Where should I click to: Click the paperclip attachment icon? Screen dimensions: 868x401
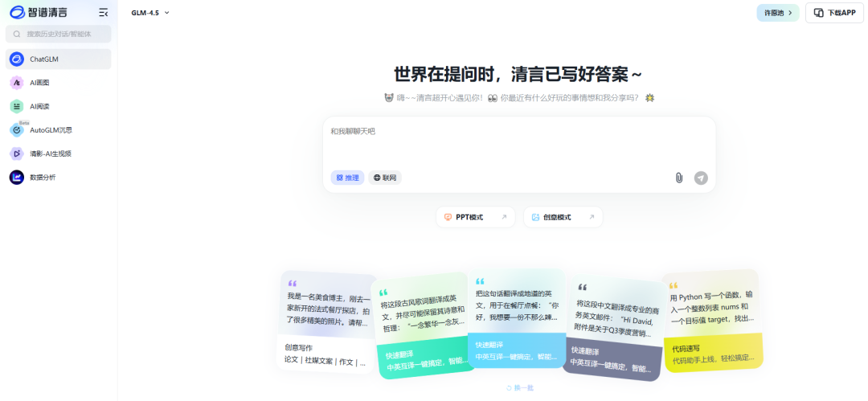point(678,178)
